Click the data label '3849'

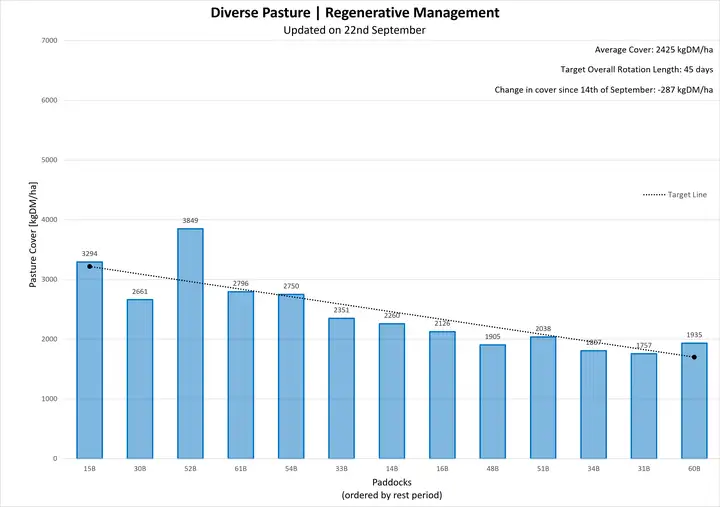tap(191, 220)
